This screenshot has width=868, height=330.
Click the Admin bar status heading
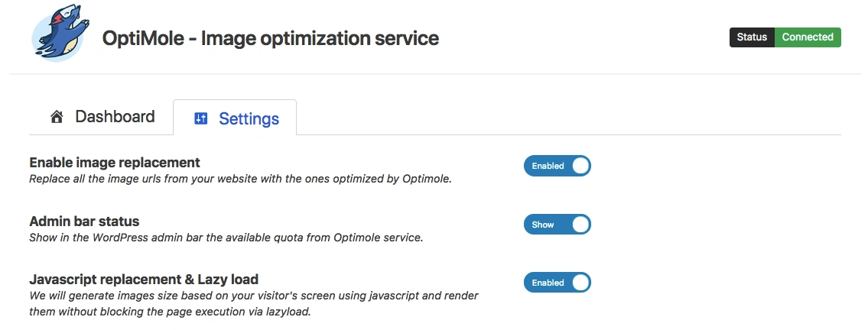(84, 221)
